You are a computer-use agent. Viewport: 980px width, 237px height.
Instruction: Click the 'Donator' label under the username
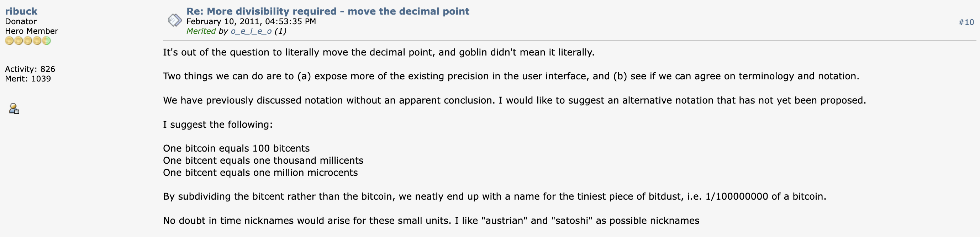coord(21,22)
